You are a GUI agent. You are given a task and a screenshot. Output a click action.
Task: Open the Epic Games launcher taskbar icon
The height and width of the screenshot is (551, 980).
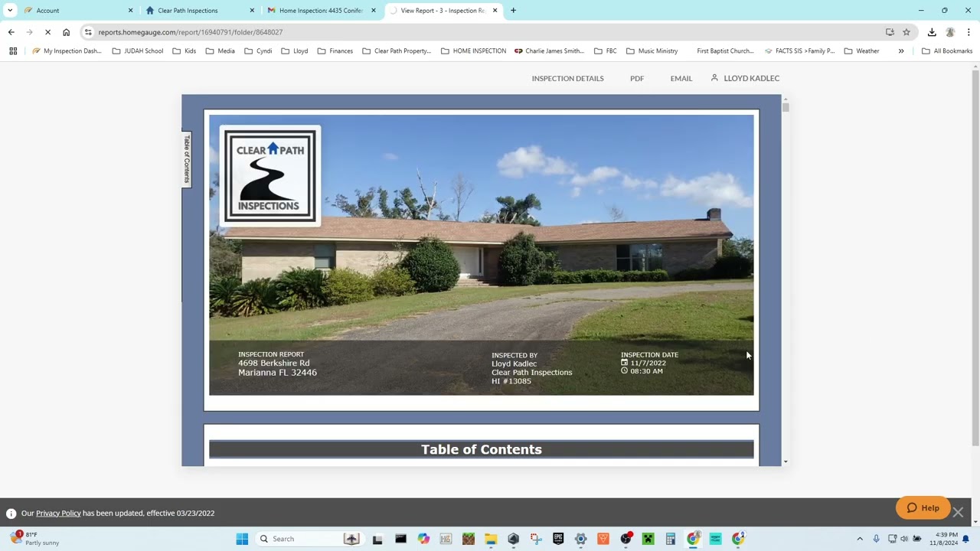click(x=558, y=539)
